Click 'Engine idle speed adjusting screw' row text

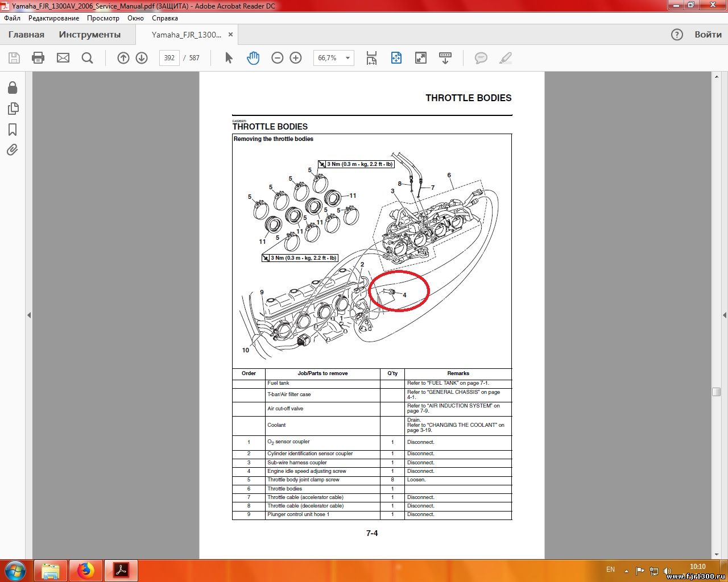(x=307, y=471)
